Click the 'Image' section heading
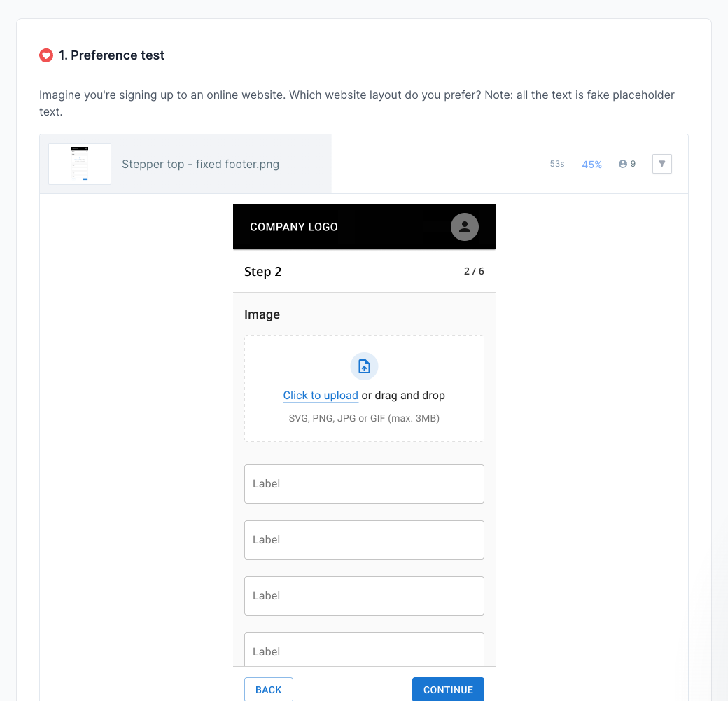Screen dimensions: 728x701 point(262,314)
